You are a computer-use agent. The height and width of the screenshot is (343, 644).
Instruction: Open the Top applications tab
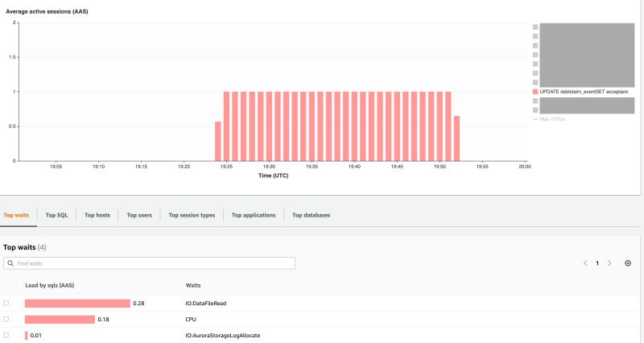click(254, 215)
